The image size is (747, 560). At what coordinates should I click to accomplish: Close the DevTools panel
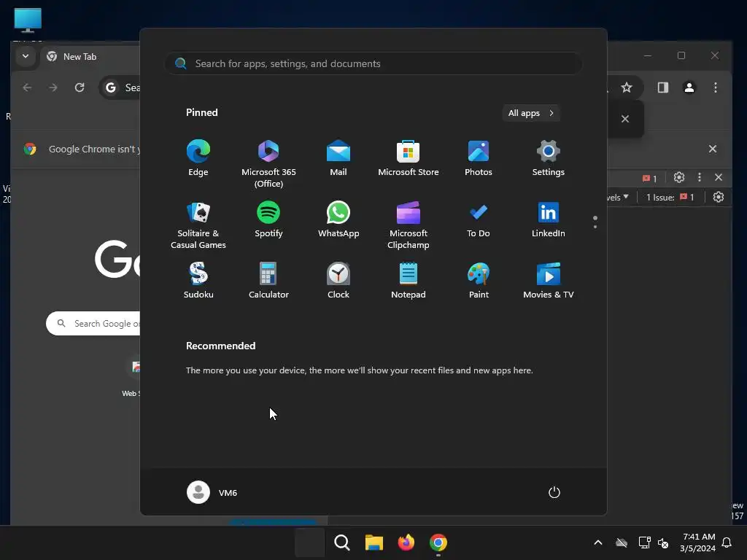(719, 178)
